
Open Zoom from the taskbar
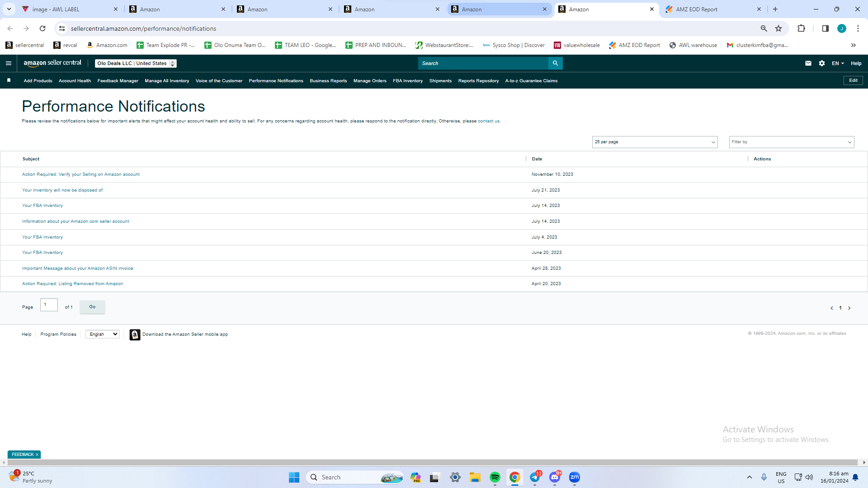(x=575, y=477)
